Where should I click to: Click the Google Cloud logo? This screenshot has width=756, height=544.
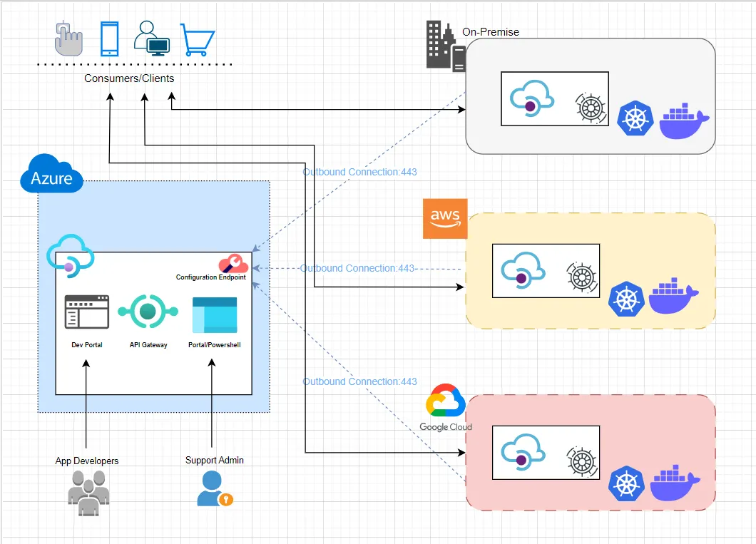[x=445, y=401]
